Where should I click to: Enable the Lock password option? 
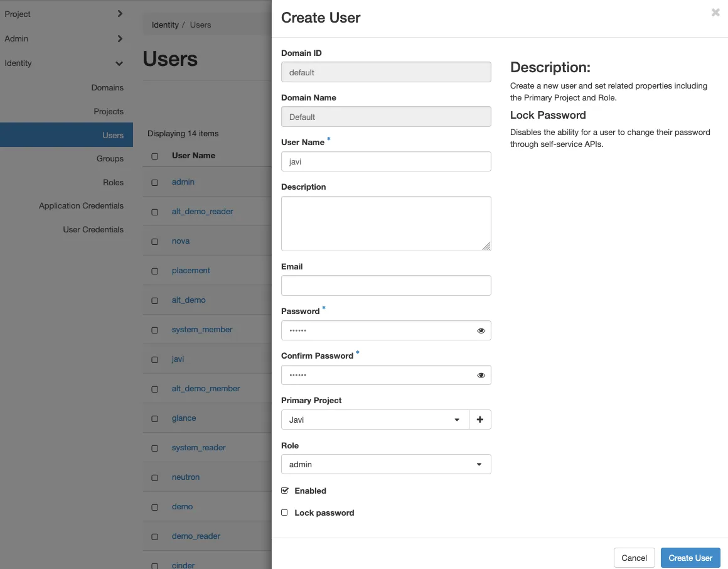pyautogui.click(x=284, y=512)
